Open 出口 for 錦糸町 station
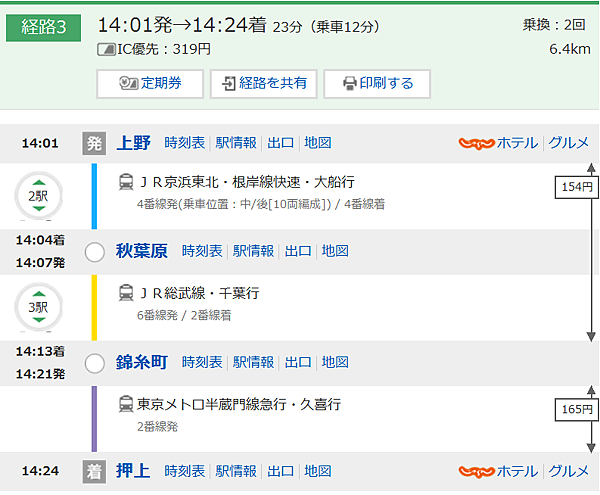This screenshot has width=600, height=495. (298, 362)
